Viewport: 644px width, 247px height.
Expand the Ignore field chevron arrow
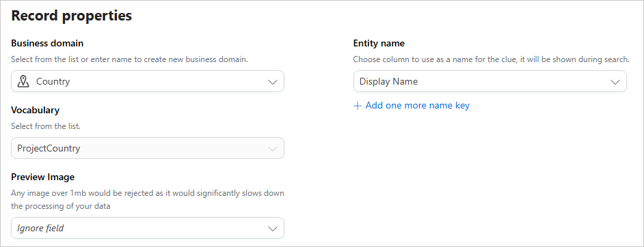[273, 229]
